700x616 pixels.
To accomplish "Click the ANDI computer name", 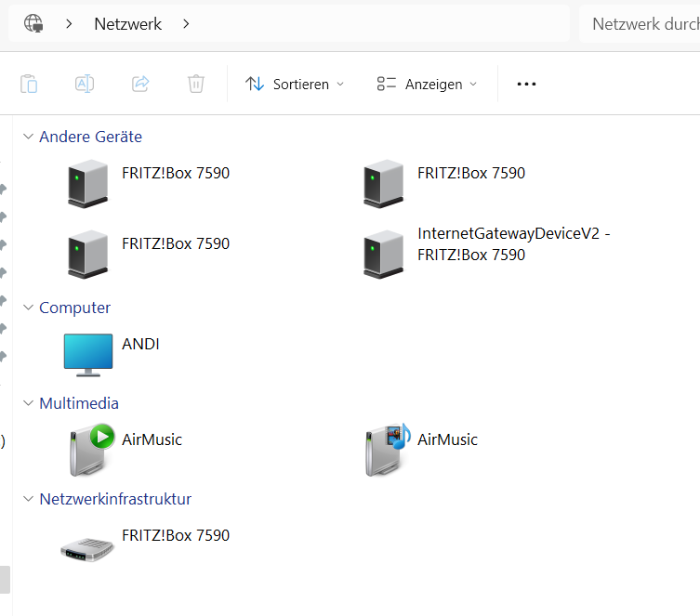I will tap(140, 344).
